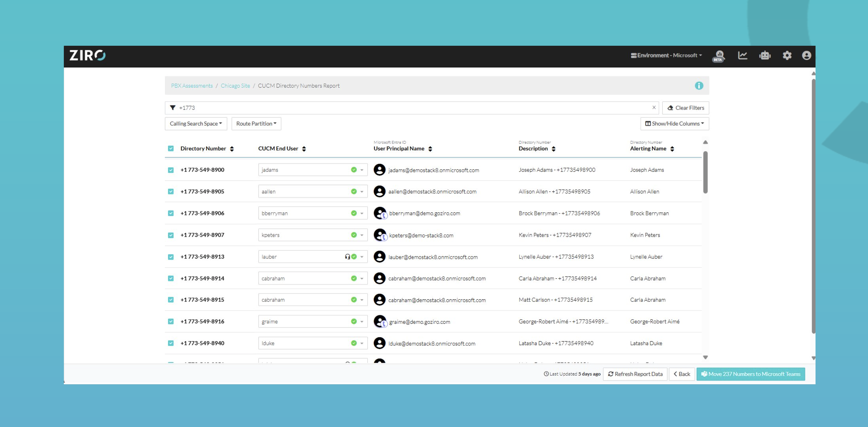Click the page's outer vertical scrollbar
Screen dimensions: 868x427
point(813,206)
